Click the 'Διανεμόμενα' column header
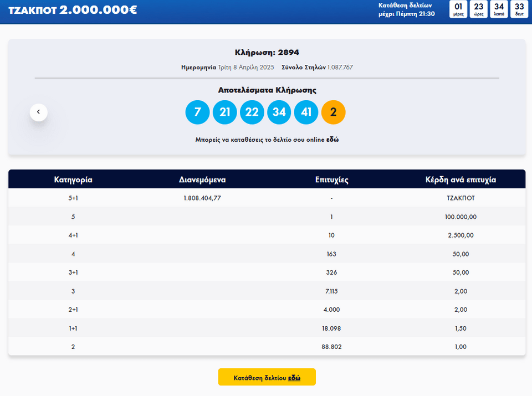The height and width of the screenshot is (396, 532). pyautogui.click(x=202, y=179)
